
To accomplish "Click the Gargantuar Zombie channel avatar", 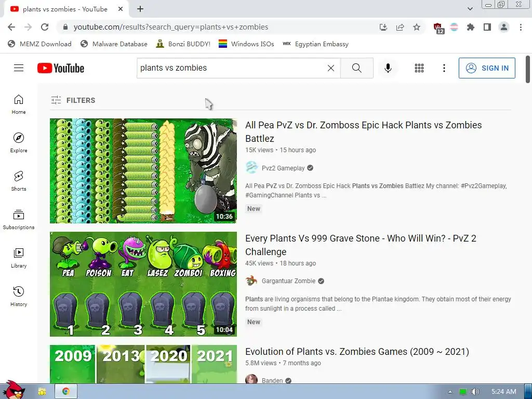I will click(x=251, y=281).
